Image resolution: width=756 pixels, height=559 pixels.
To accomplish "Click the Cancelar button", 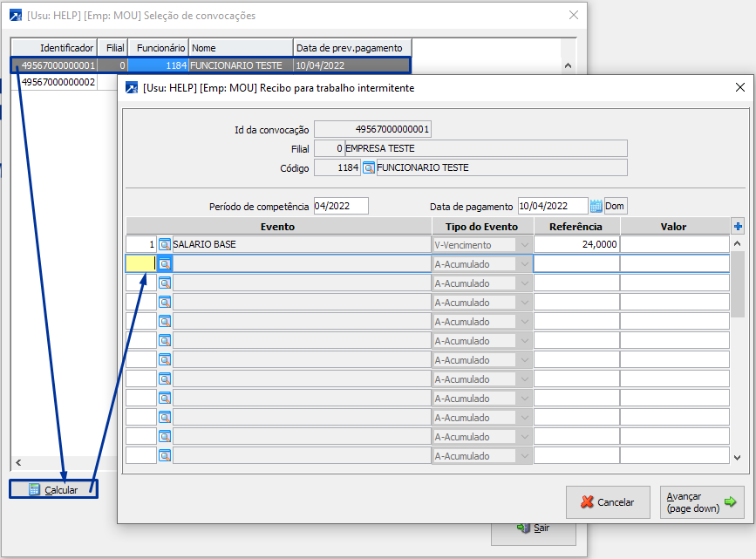I will [x=608, y=502].
